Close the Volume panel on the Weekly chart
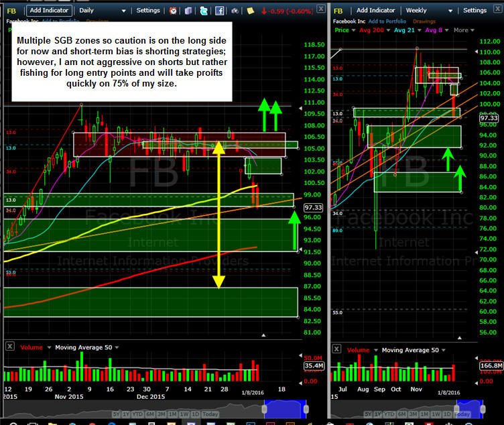 pos(336,349)
